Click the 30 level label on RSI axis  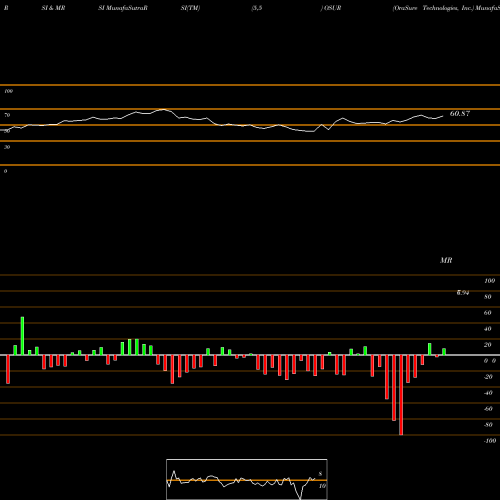point(7,147)
